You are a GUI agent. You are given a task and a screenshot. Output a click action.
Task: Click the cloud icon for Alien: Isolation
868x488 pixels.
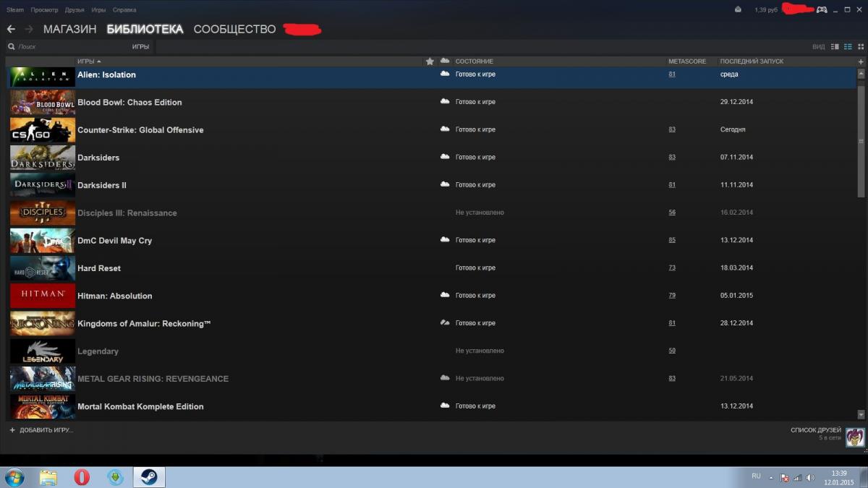coord(445,74)
